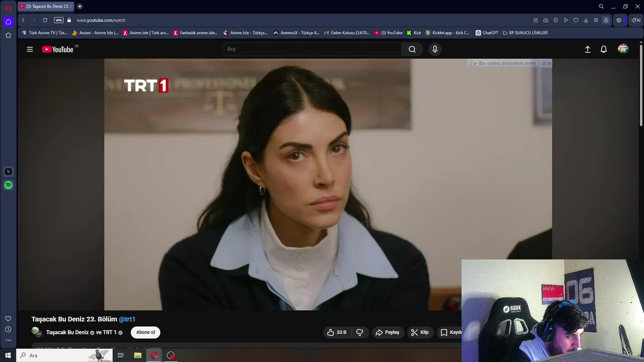The image size is (644, 362).
Task: Start YouTube voice search microphone
Action: coord(435,49)
